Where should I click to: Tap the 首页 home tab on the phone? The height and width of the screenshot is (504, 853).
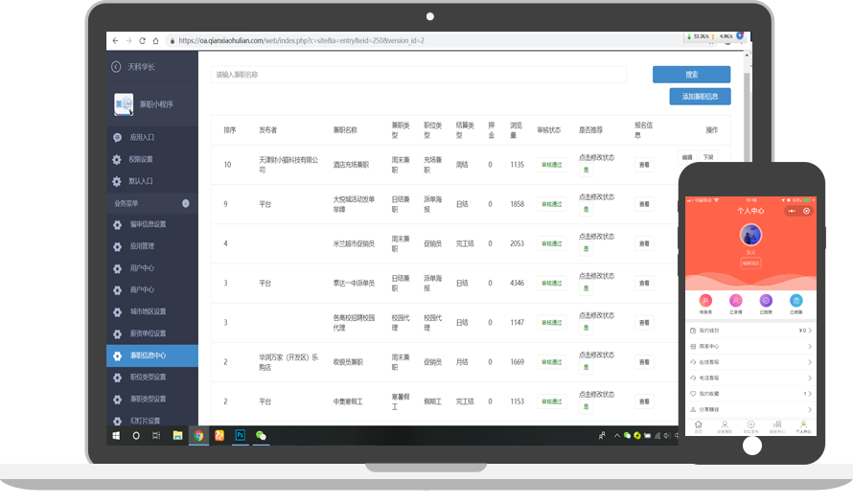coord(698,426)
